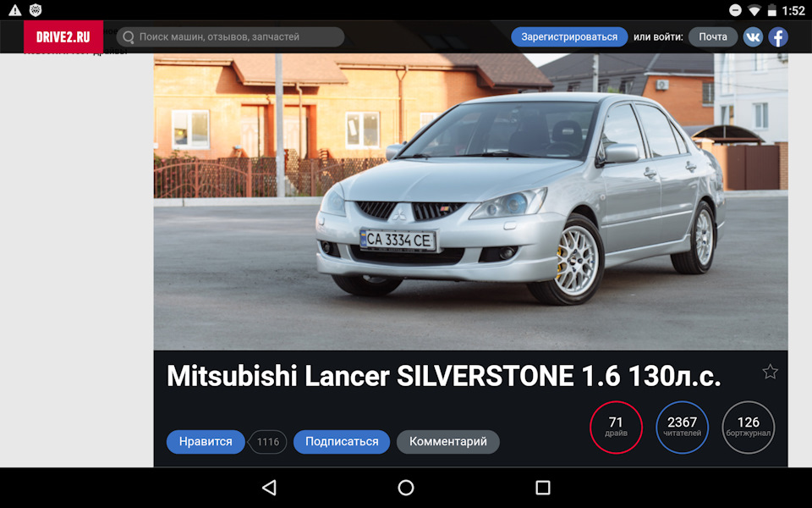Log in via the Почта button
Image resolution: width=812 pixels, height=508 pixels.
[712, 36]
